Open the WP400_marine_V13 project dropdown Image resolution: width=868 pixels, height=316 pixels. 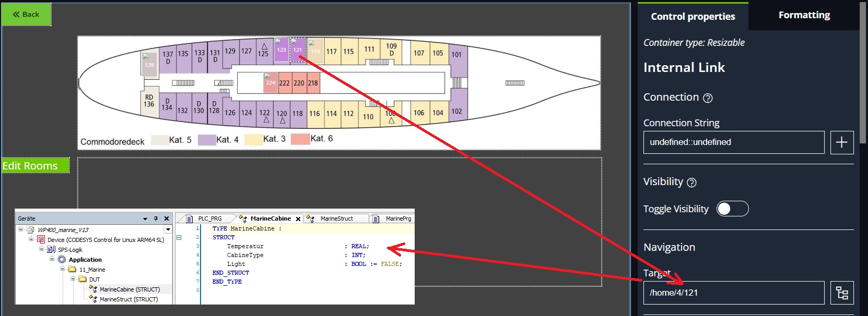point(168,229)
